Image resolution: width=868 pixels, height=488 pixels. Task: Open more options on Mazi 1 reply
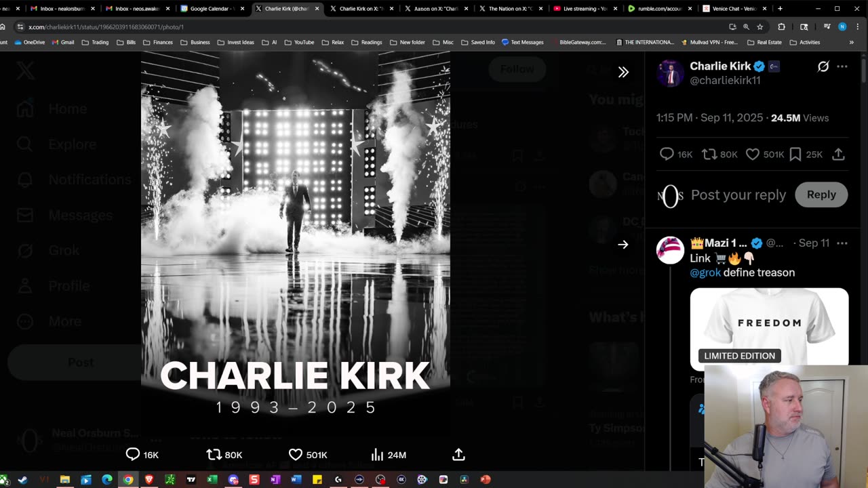coord(842,243)
